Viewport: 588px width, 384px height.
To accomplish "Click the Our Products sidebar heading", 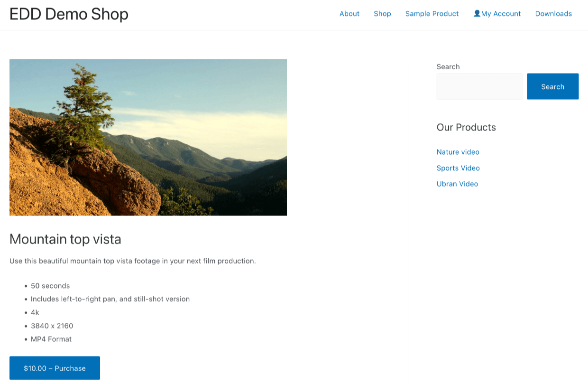I will pos(466,127).
